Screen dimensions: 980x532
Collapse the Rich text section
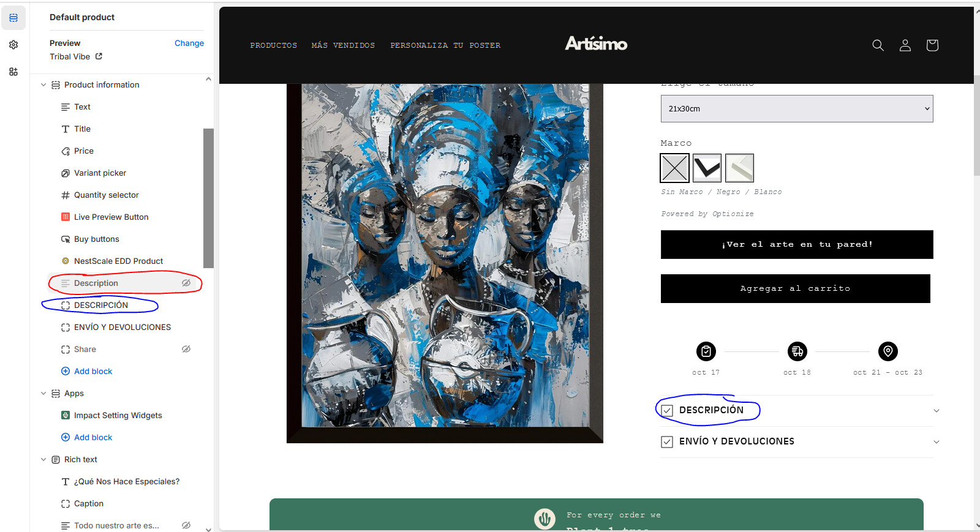[x=43, y=460]
